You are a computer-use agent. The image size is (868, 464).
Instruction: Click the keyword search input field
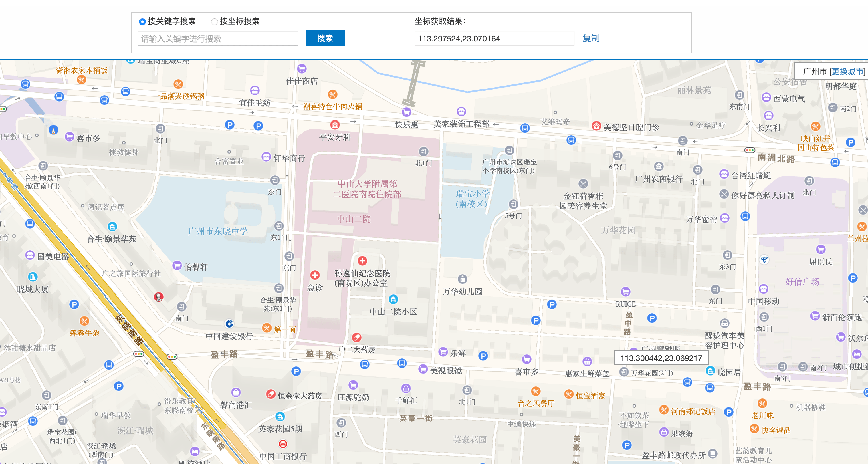(217, 39)
